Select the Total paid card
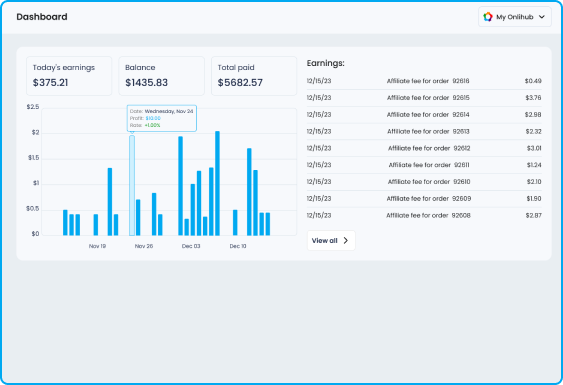 (x=254, y=76)
